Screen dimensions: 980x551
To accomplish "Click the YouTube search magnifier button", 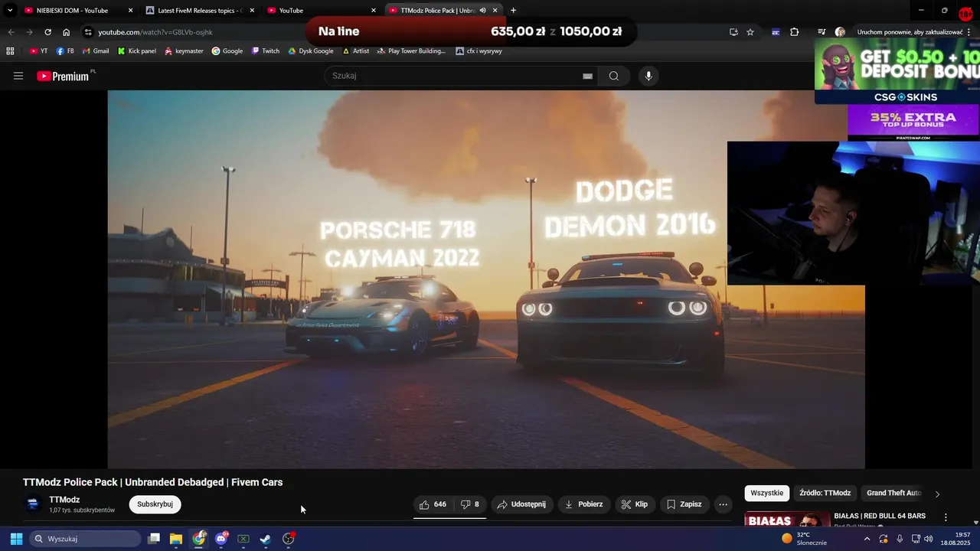I will [x=614, y=76].
